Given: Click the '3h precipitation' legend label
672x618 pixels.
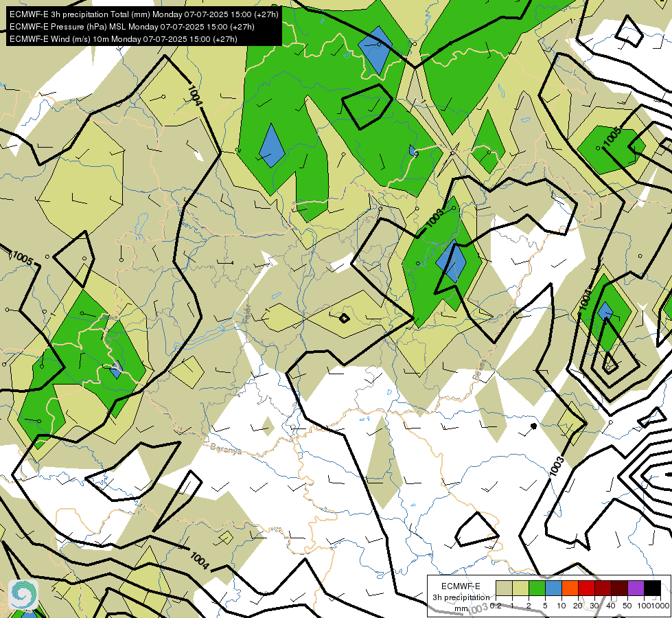Looking at the screenshot, I should coord(461,597).
